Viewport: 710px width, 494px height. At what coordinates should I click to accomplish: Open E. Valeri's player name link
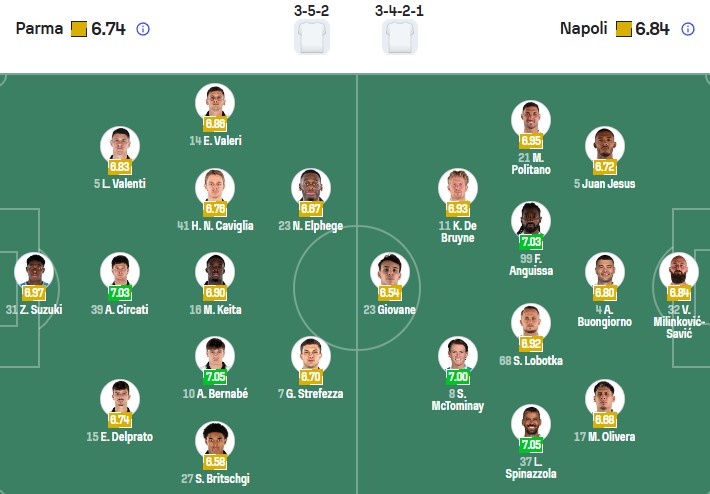[x=222, y=141]
